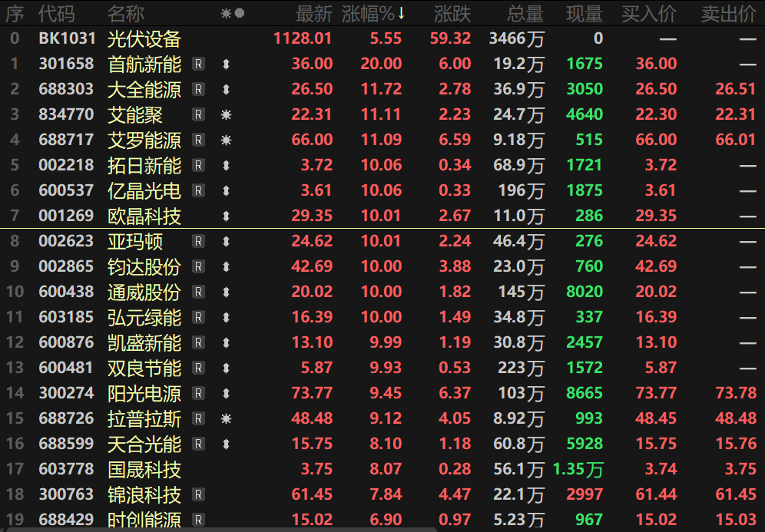765x532 pixels.
Task: Select stock code 600438
Action: [x=66, y=292]
